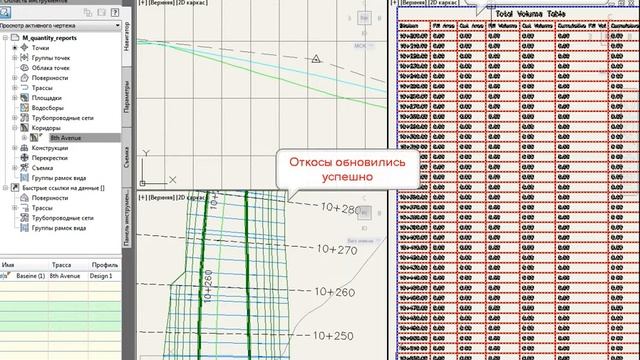The image size is (640, 360).
Task: Click the 10+250 station label
Action: [x=333, y=336]
